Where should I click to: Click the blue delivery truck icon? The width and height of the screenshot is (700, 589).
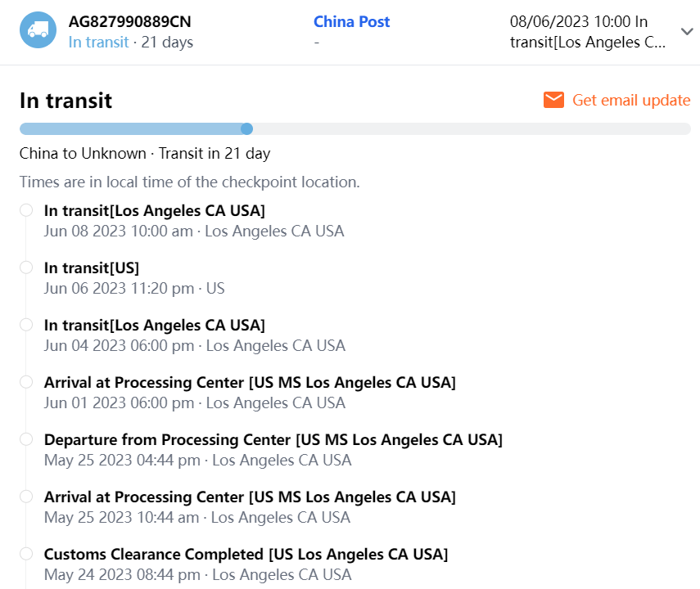click(38, 30)
